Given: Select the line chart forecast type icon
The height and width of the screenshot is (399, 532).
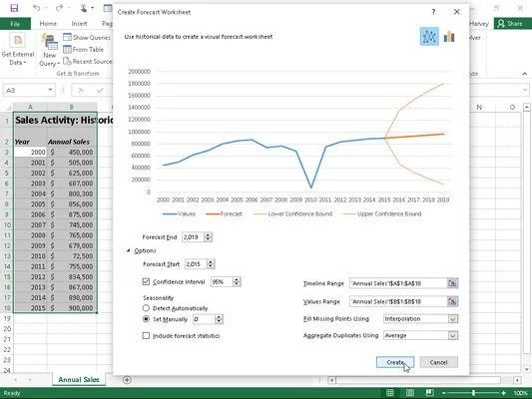Looking at the screenshot, I should pyautogui.click(x=429, y=37).
